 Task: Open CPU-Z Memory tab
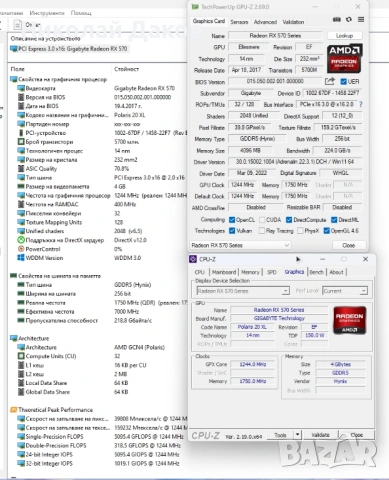pos(250,272)
